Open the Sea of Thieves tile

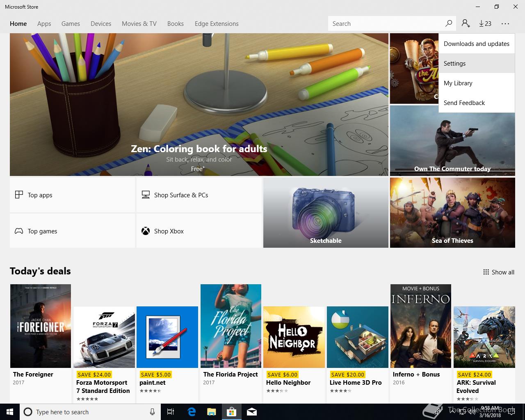tap(452, 212)
